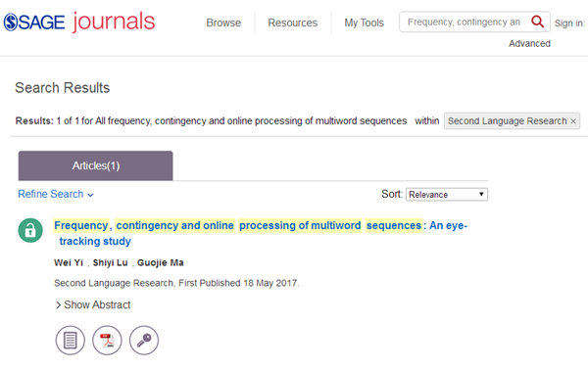Open the full-text document icon
This screenshot has width=588, height=370.
[71, 341]
